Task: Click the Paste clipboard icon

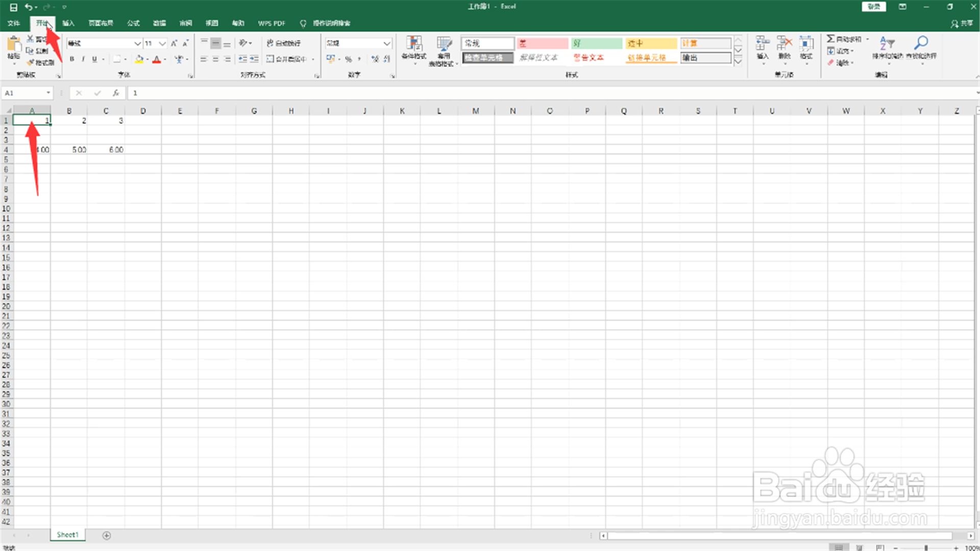Action: click(14, 44)
